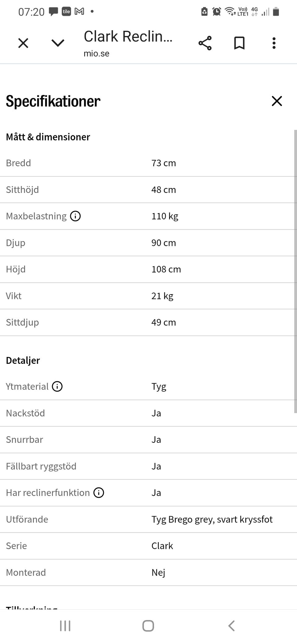Select the Utförande row value text
Image resolution: width=297 pixels, height=644 pixels.
tap(212, 519)
